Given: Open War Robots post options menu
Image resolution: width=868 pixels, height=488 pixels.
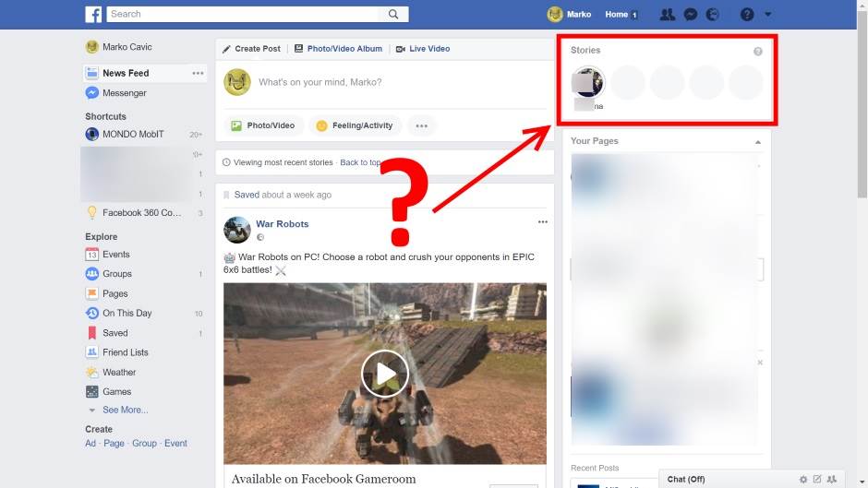Looking at the screenshot, I should [x=543, y=222].
